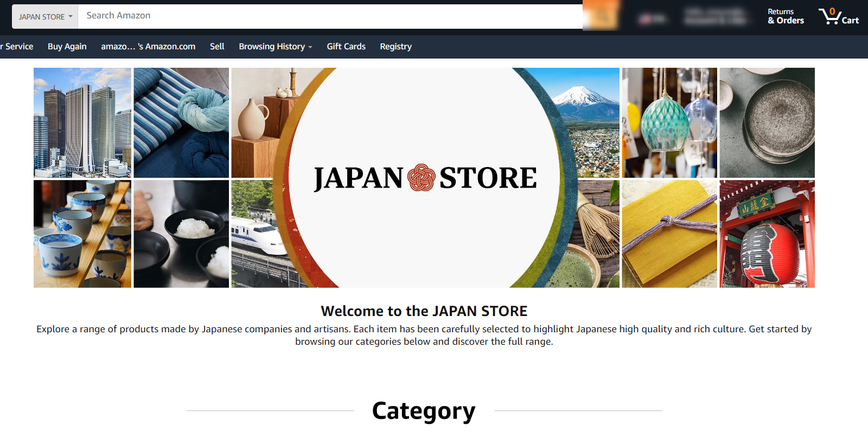Viewport: 868px width, 438px height.
Task: Open the language flag selector
Action: 652,19
